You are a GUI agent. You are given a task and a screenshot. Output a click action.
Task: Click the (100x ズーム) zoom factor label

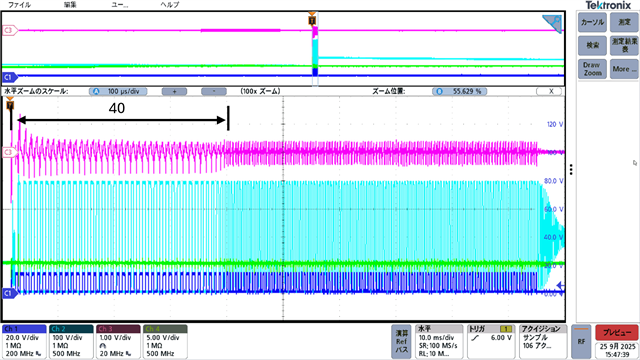coord(260,91)
